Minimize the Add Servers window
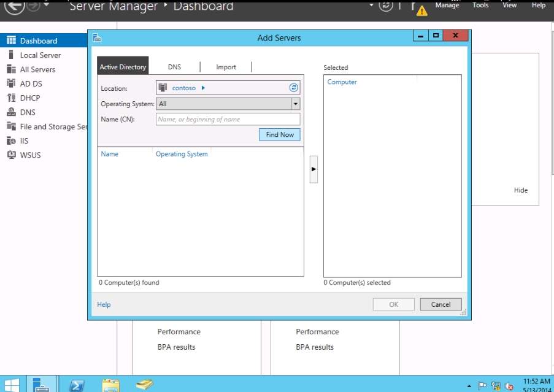This screenshot has height=392, width=554. pos(420,36)
